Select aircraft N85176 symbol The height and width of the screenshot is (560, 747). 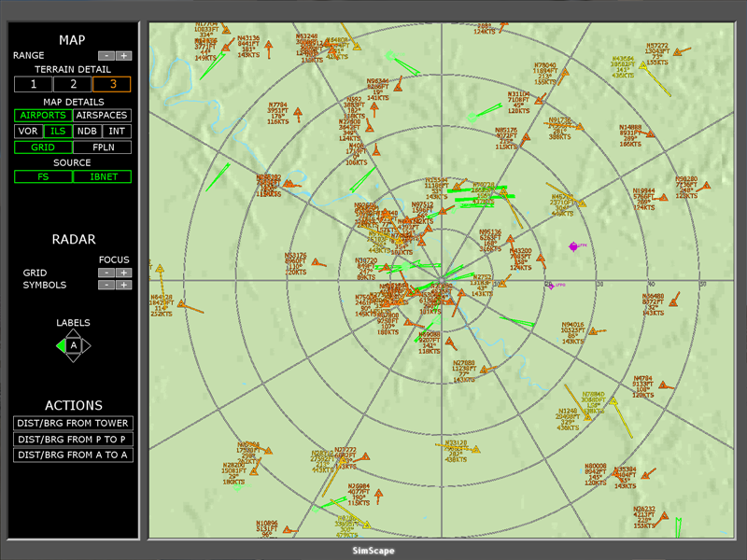pos(526,138)
